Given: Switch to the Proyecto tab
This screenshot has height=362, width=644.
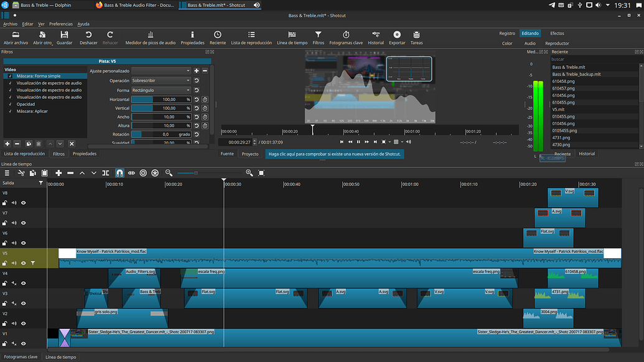Looking at the screenshot, I should pos(250,153).
